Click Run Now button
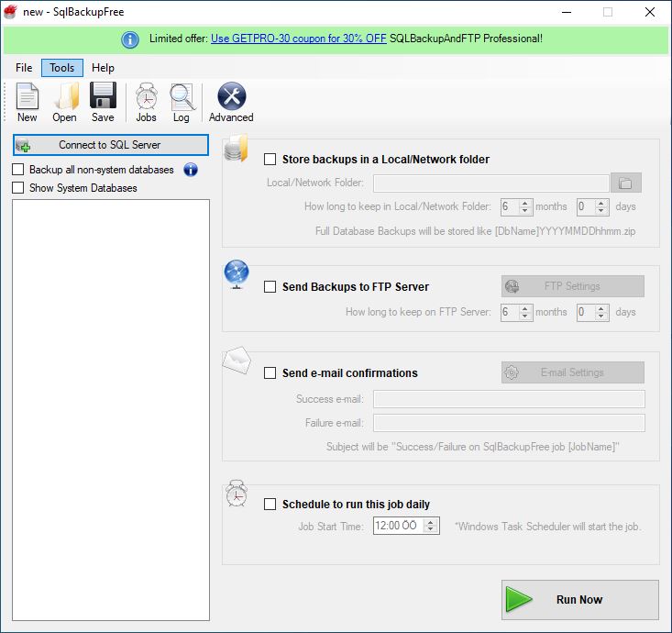 pyautogui.click(x=579, y=600)
